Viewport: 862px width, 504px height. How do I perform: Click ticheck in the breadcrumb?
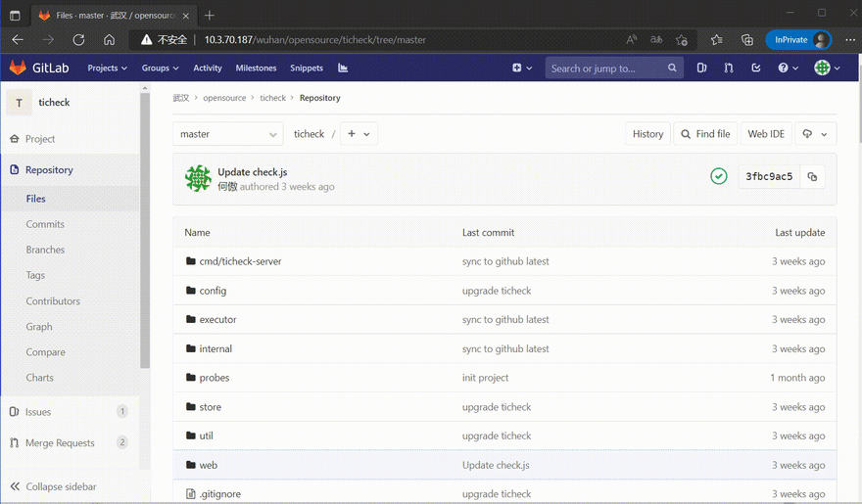pyautogui.click(x=272, y=98)
